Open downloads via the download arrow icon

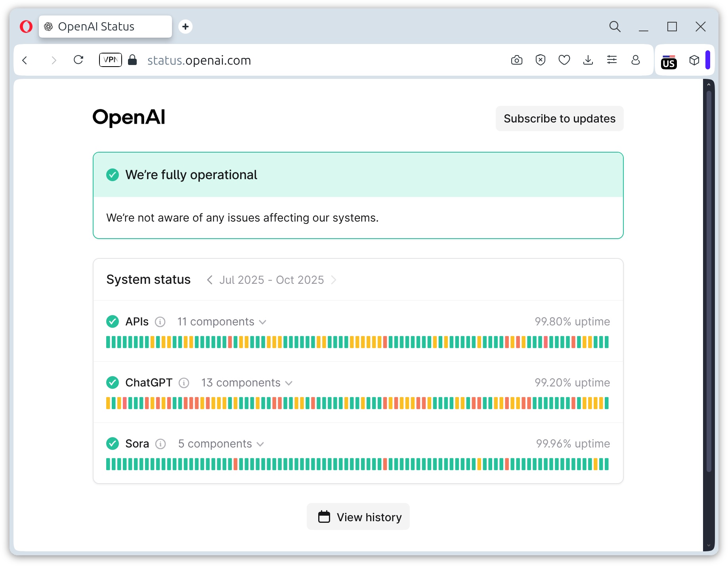(588, 60)
